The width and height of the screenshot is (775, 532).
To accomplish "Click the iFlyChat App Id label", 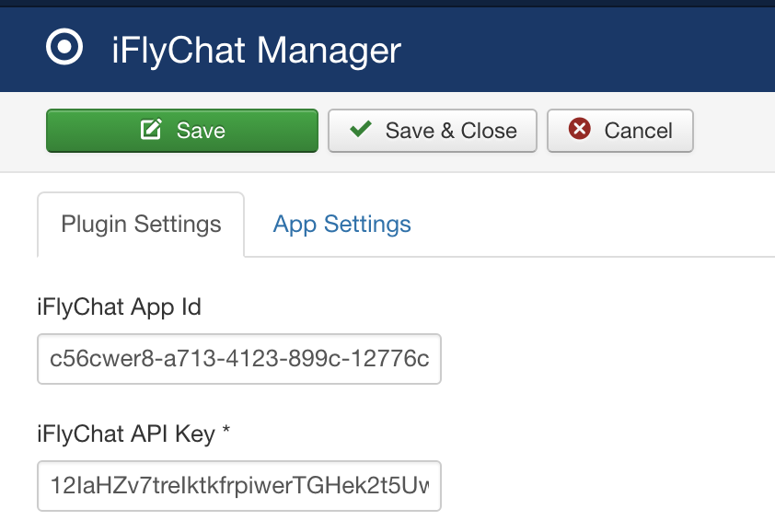I will tap(119, 307).
